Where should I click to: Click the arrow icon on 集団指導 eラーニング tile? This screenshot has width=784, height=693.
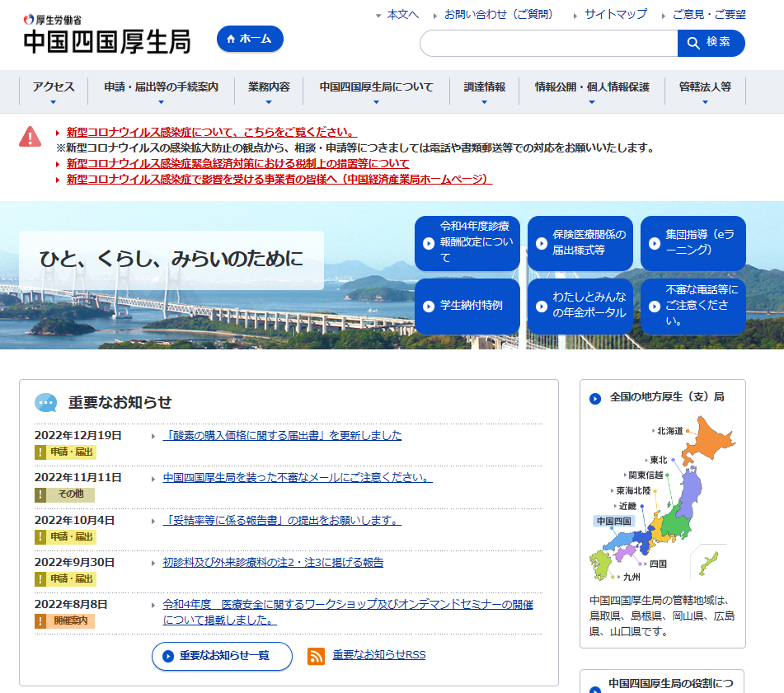pyautogui.click(x=655, y=243)
